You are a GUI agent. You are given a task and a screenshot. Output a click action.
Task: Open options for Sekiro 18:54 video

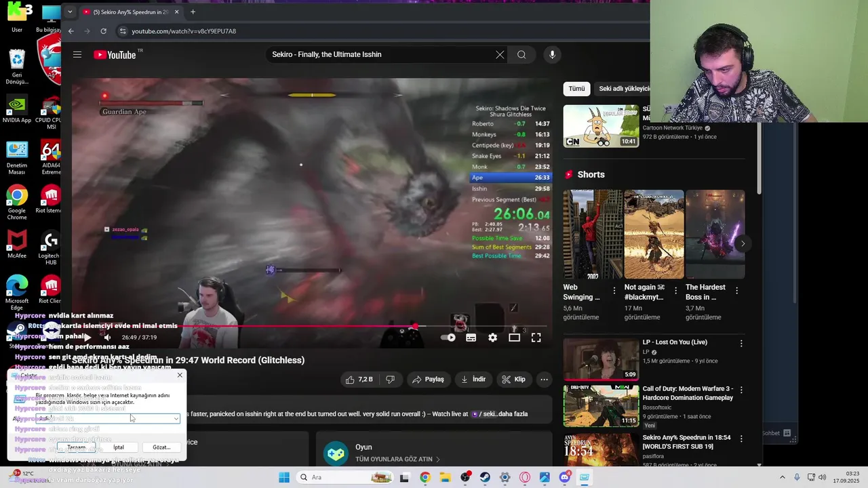tap(741, 438)
